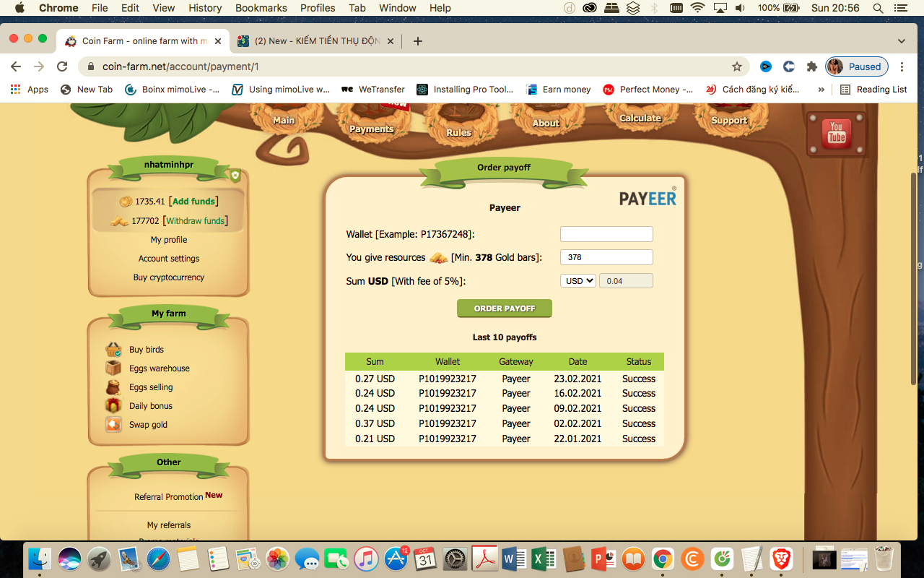Screen dimensions: 924x578
Task: Open the App Store from the Dock
Action: pos(396,559)
